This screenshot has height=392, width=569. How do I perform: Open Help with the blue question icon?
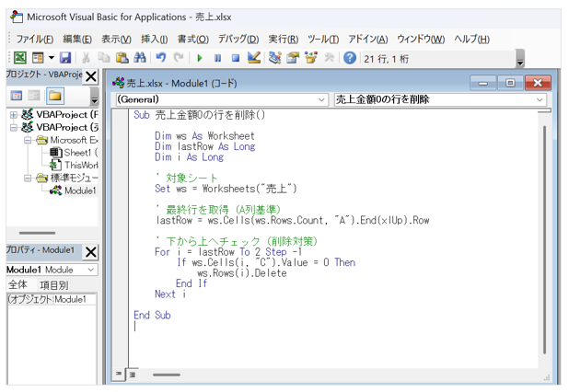click(x=350, y=58)
